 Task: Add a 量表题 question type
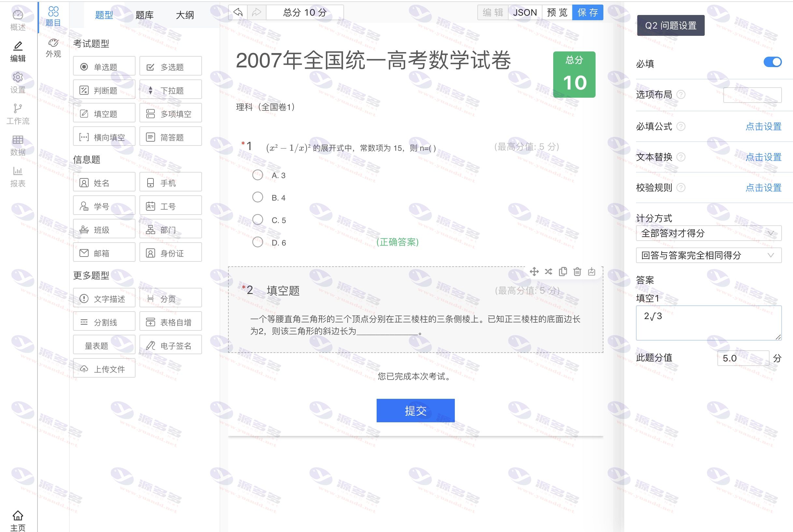point(104,345)
